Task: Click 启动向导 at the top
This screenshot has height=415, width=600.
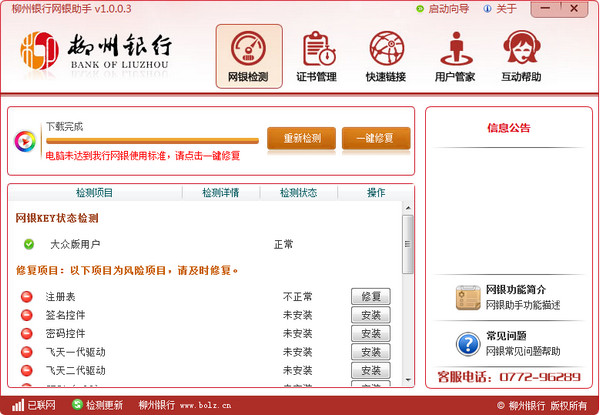Action: tap(448, 8)
